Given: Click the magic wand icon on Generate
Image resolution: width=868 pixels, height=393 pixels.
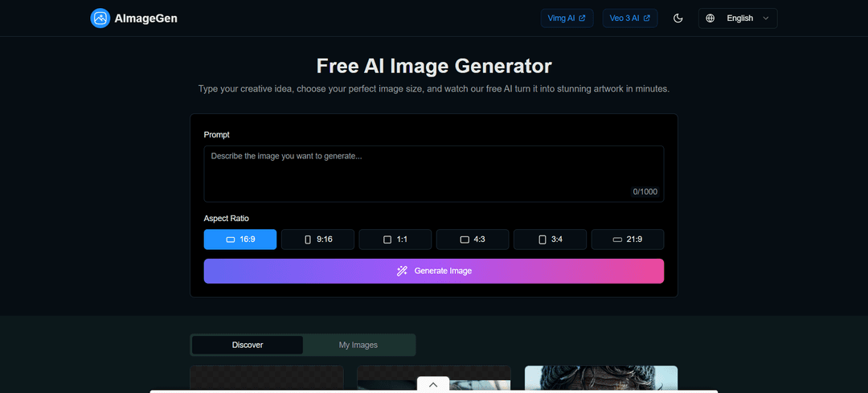Looking at the screenshot, I should 403,271.
